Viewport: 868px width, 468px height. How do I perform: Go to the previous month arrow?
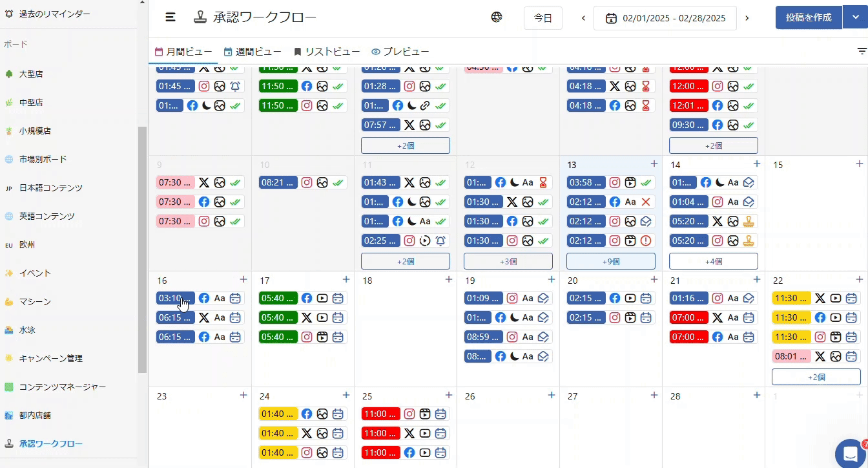[583, 18]
